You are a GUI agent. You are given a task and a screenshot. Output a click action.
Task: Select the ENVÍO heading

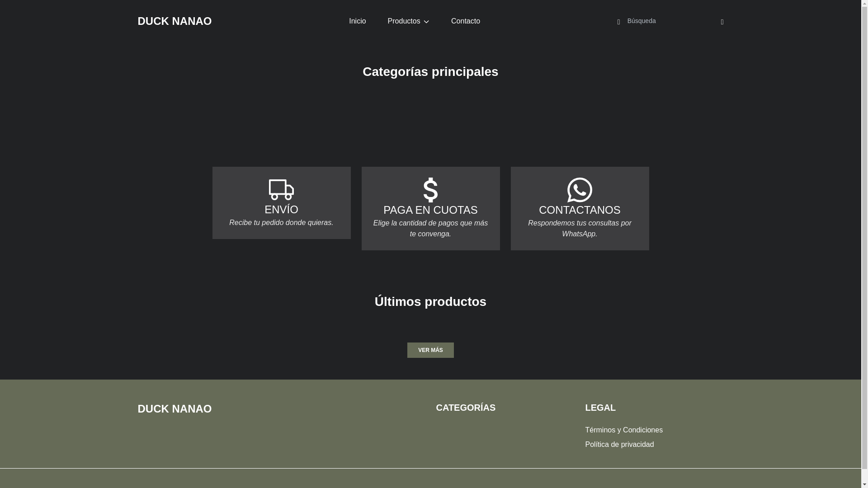click(x=281, y=210)
